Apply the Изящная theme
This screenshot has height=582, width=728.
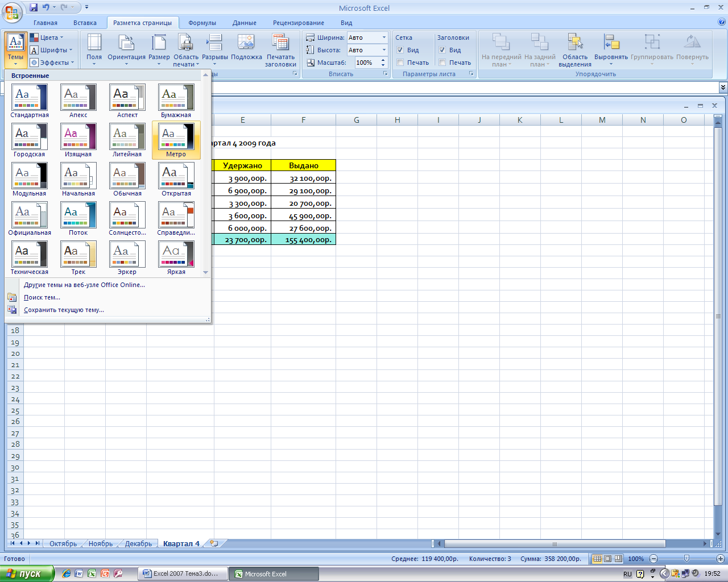78,140
